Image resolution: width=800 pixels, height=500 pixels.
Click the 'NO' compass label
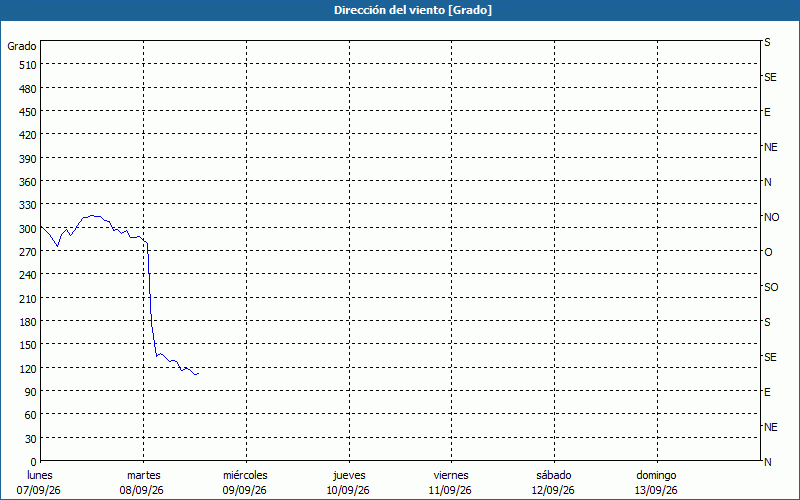coord(771,217)
